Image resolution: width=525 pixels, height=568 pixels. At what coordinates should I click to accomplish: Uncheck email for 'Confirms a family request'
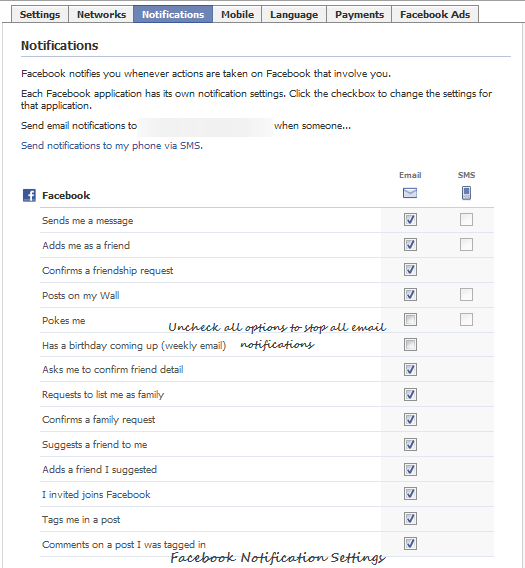410,419
